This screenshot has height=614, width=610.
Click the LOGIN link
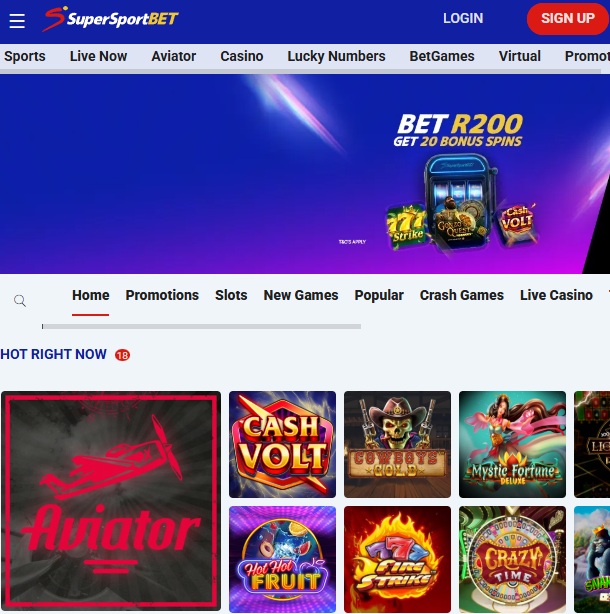[463, 18]
